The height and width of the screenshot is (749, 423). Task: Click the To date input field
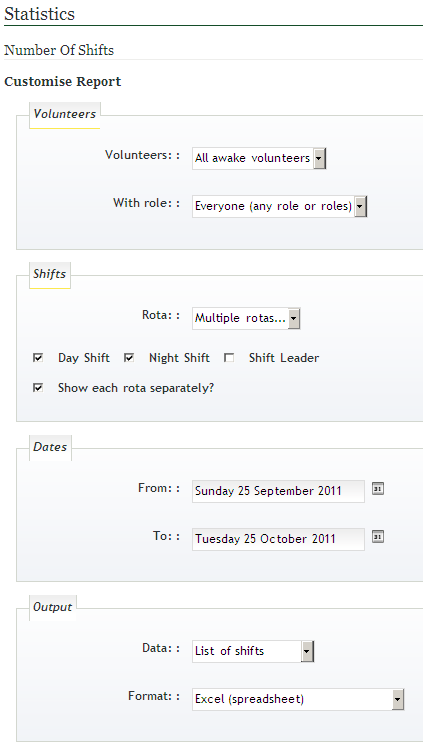(x=278, y=539)
